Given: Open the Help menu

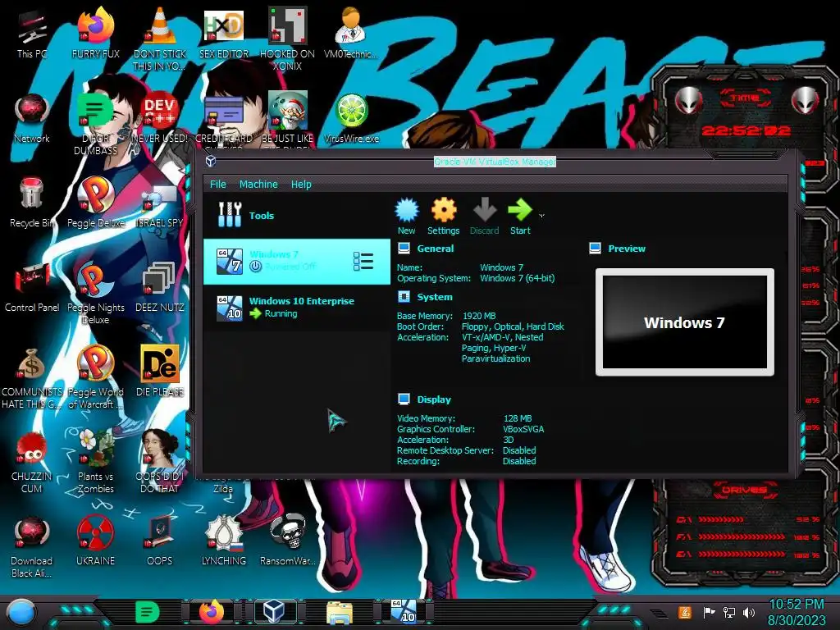Looking at the screenshot, I should 301,185.
